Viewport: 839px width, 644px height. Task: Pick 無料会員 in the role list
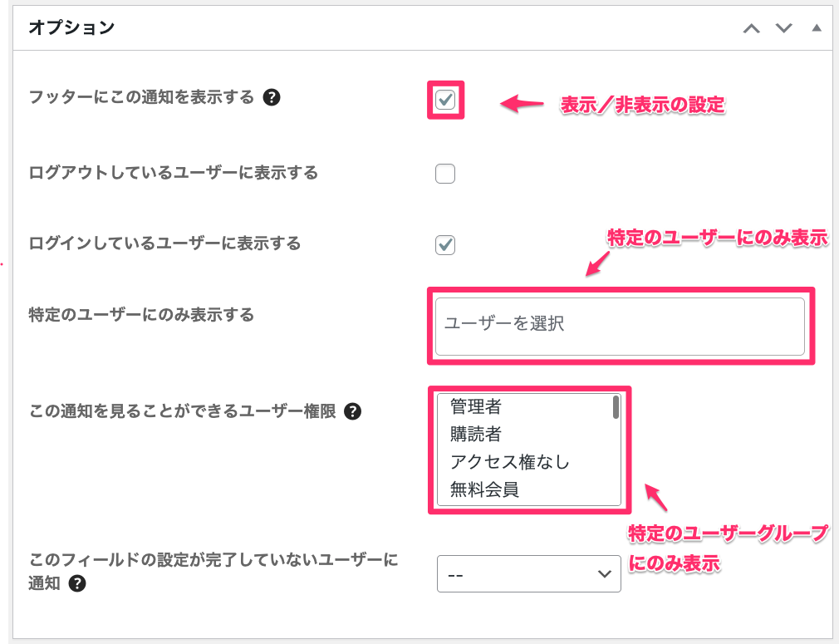(484, 489)
